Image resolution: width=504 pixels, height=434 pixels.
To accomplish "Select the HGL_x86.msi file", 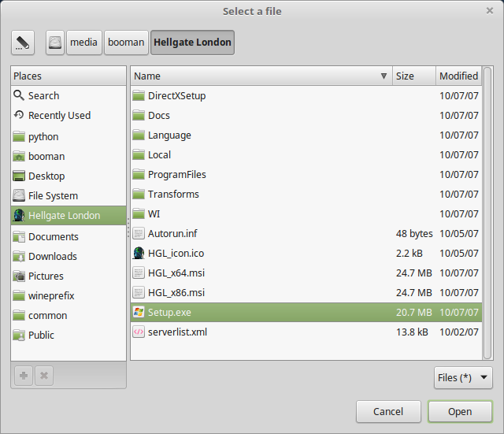I will click(x=306, y=292).
